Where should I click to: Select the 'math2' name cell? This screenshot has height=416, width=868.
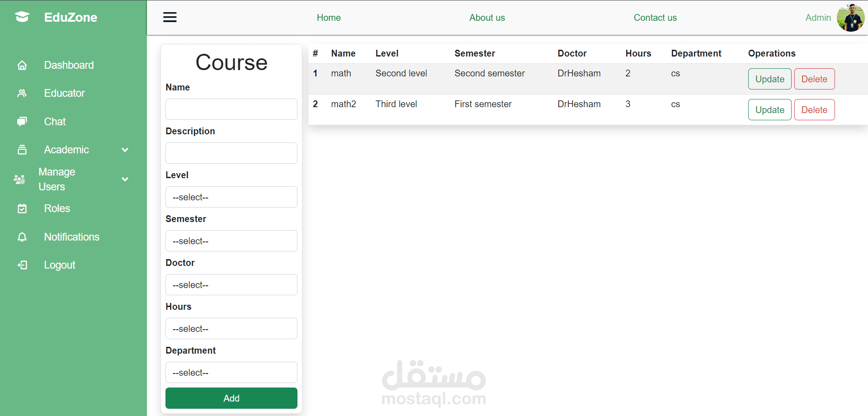tap(344, 104)
